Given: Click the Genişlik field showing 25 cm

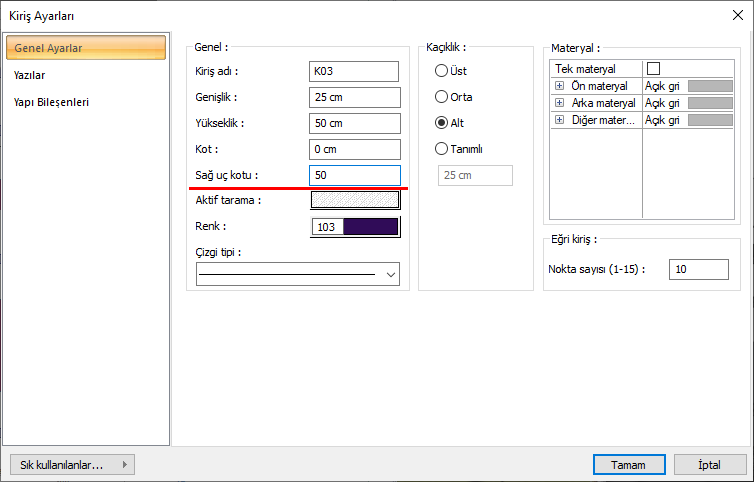Looking at the screenshot, I should point(355,97).
